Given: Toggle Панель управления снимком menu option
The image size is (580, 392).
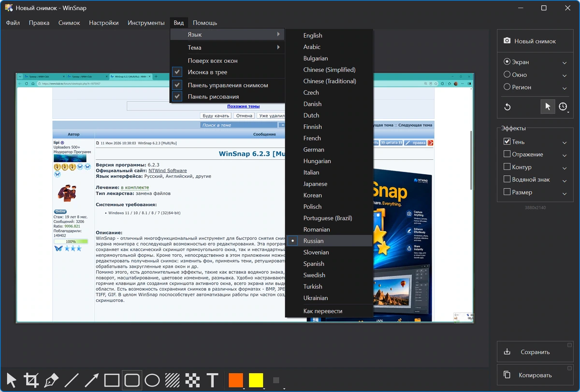Looking at the screenshot, I should click(227, 85).
